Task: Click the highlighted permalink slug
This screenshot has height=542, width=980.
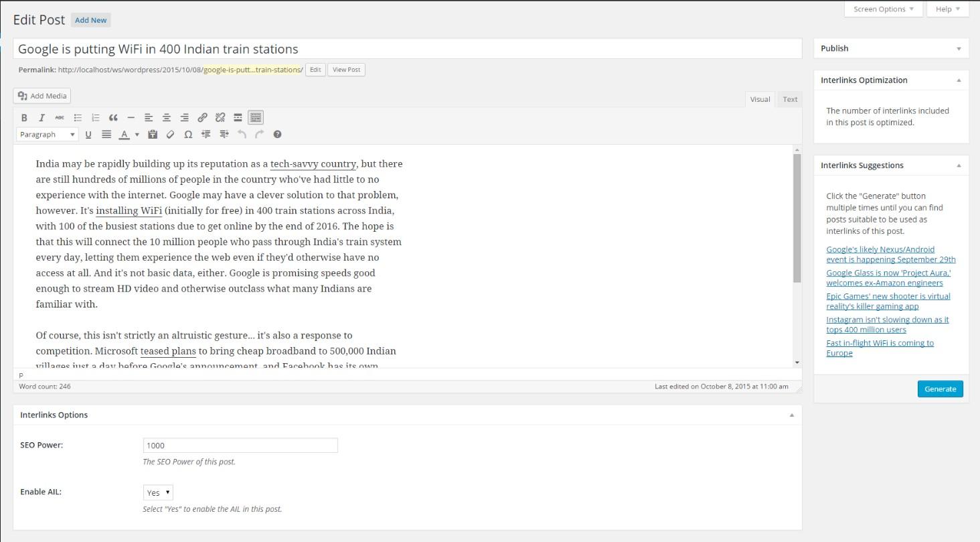Action: pos(253,70)
